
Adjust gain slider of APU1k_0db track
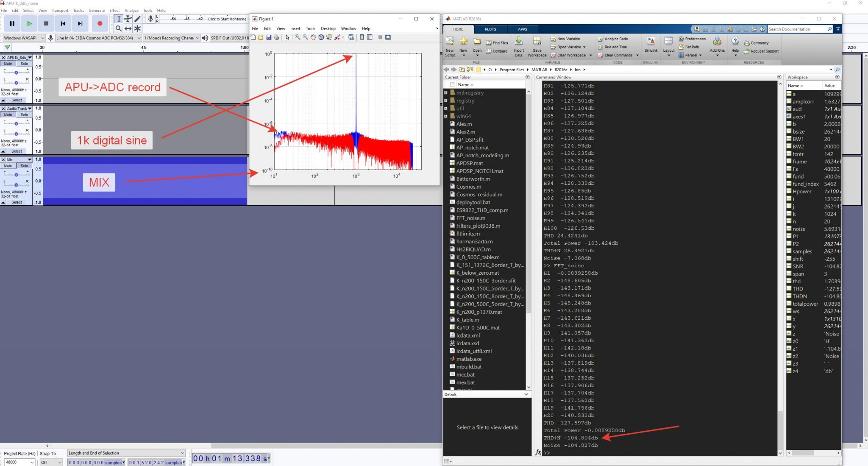point(16,72)
